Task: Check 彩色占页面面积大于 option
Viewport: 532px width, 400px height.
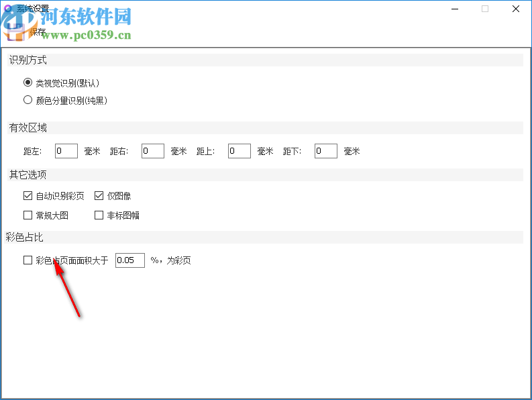Action: click(x=28, y=260)
